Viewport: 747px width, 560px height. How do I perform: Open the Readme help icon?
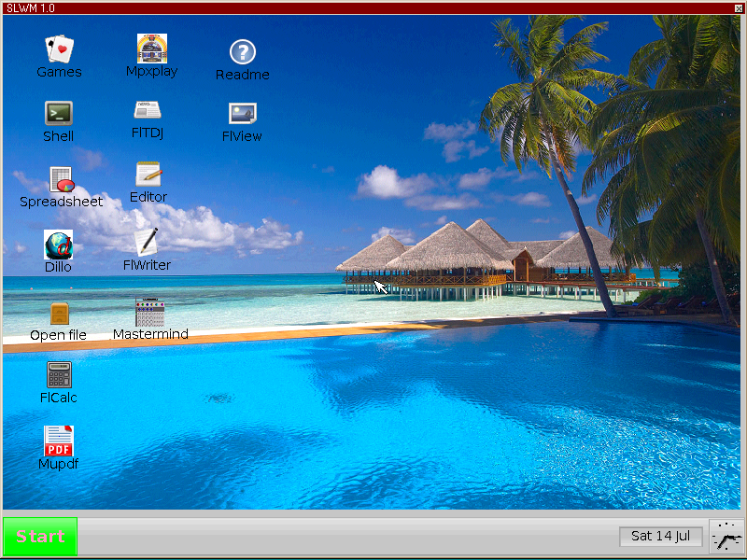point(243,52)
